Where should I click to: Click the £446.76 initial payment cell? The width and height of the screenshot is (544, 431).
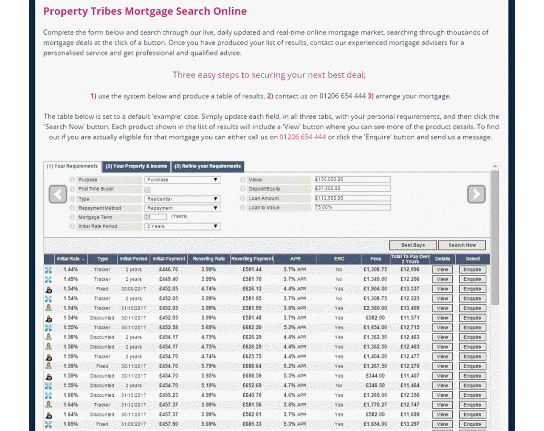click(x=169, y=270)
